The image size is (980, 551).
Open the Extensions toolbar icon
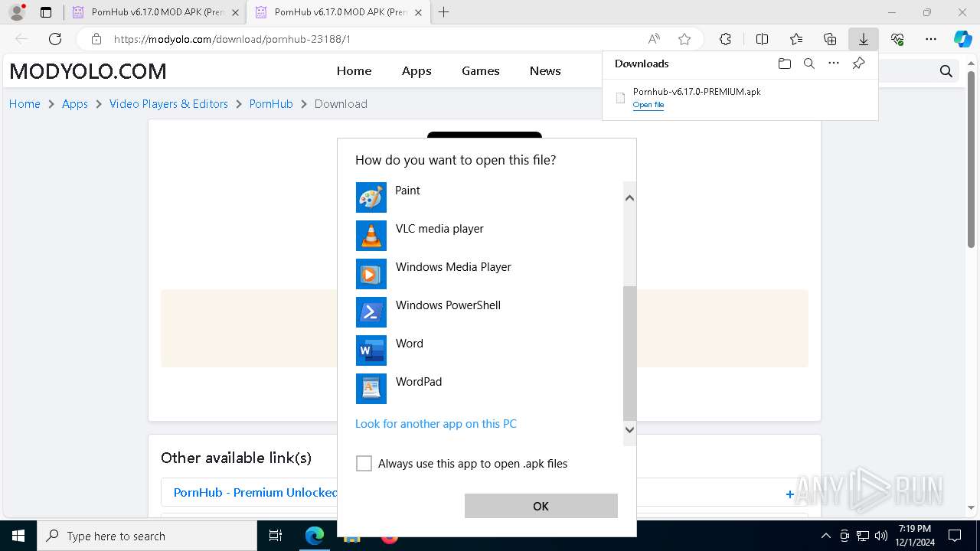pyautogui.click(x=725, y=39)
